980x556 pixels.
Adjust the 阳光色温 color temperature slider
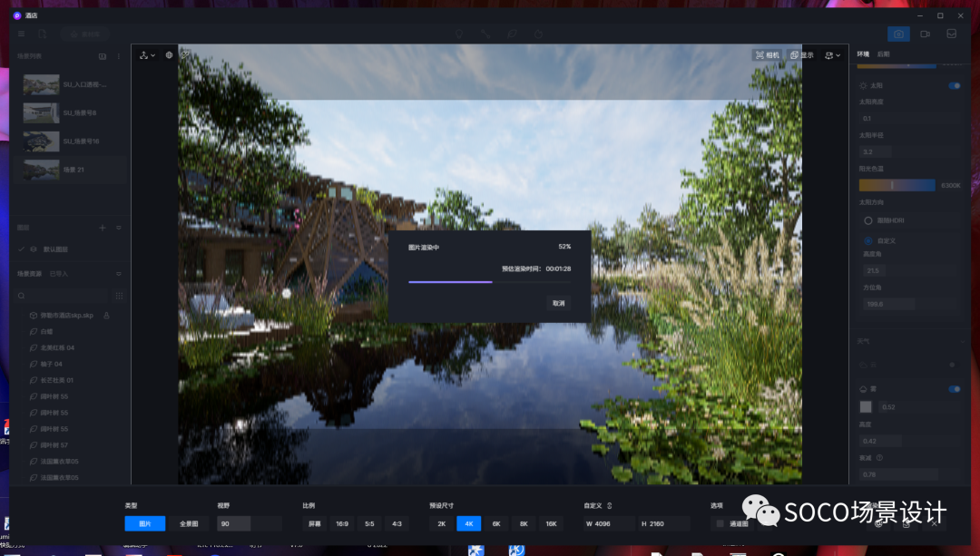click(897, 185)
